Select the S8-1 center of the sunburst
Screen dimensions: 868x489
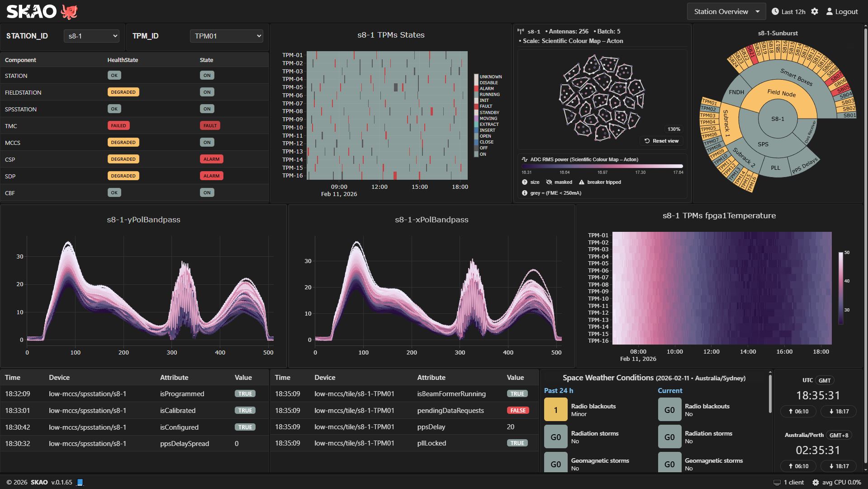(x=778, y=119)
